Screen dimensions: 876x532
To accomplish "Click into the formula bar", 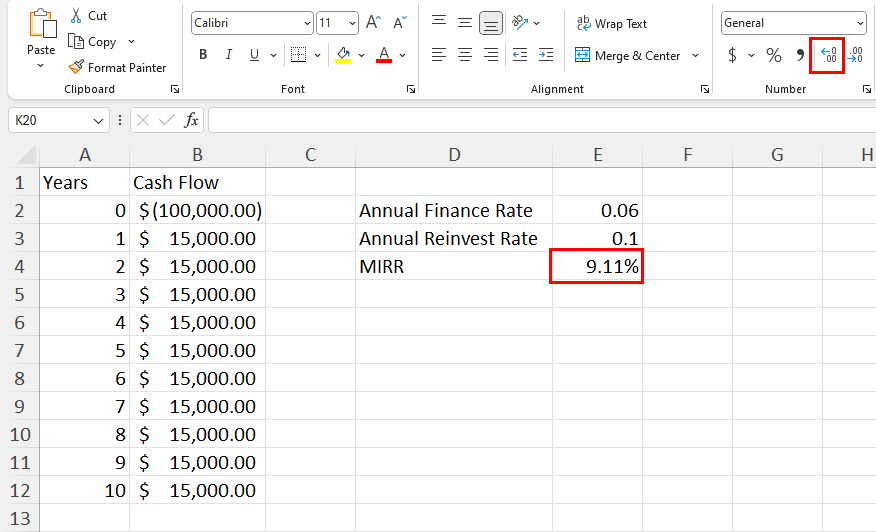I will (542, 120).
